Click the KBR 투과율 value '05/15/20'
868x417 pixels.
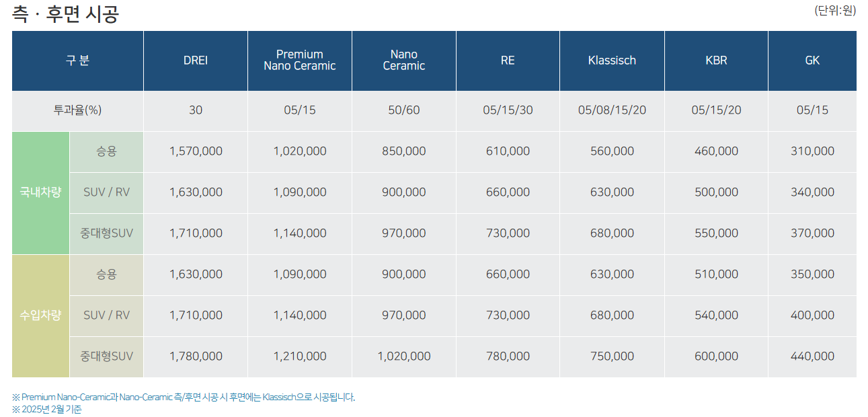[x=716, y=110]
